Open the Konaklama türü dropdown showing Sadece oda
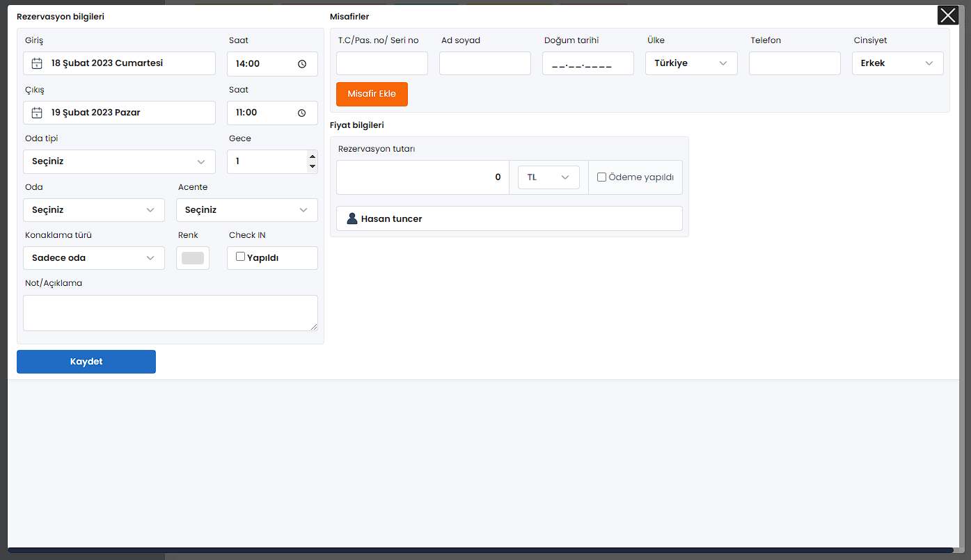 94,258
